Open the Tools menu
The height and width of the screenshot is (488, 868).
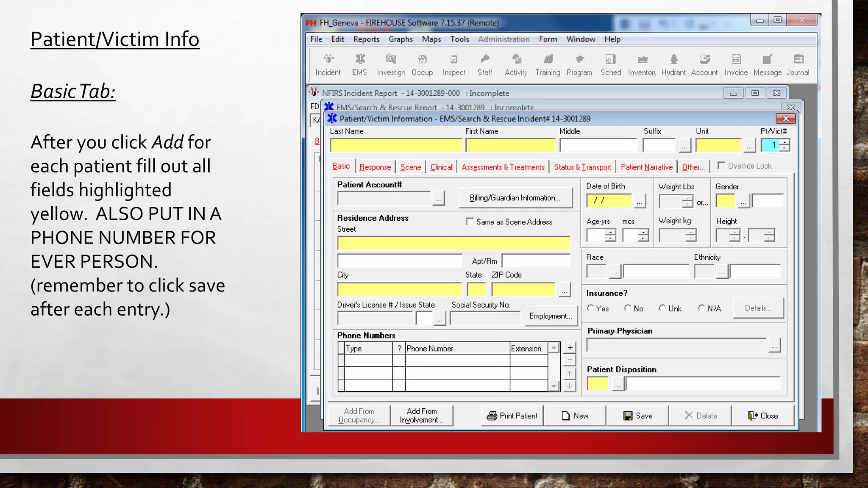coord(459,39)
